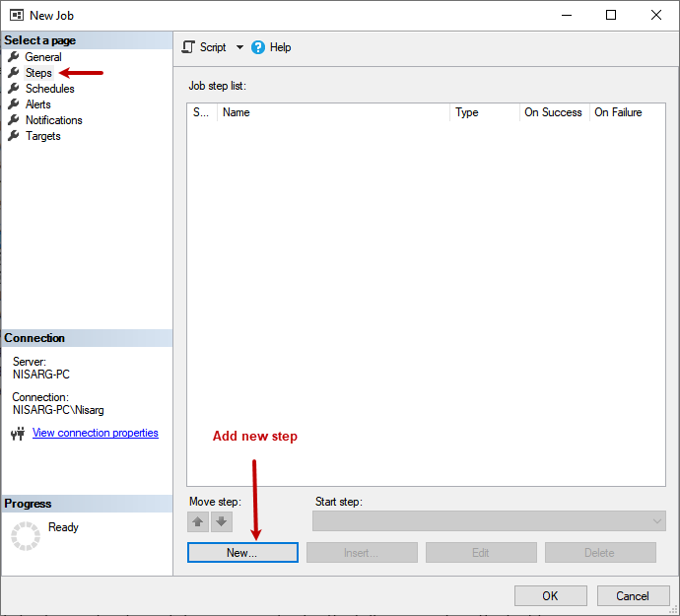Viewport: 680px width, 616px height.
Task: Click the connection properties plug icon
Action: tap(18, 434)
